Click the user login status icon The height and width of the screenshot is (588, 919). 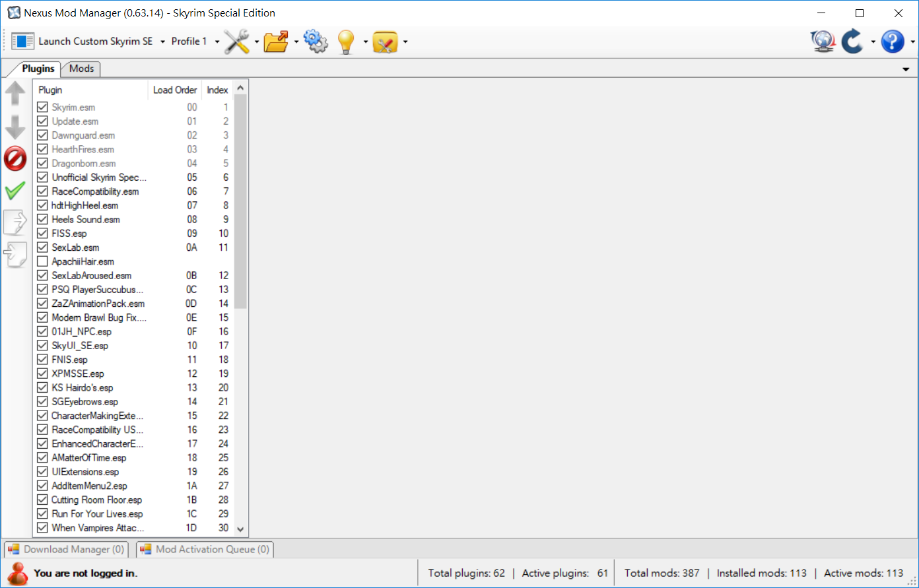tap(18, 573)
